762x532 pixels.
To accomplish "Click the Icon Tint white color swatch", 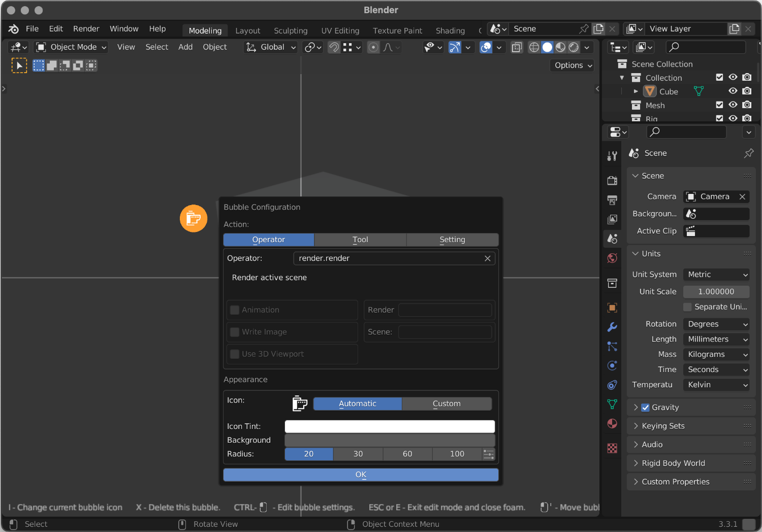I will (x=390, y=426).
